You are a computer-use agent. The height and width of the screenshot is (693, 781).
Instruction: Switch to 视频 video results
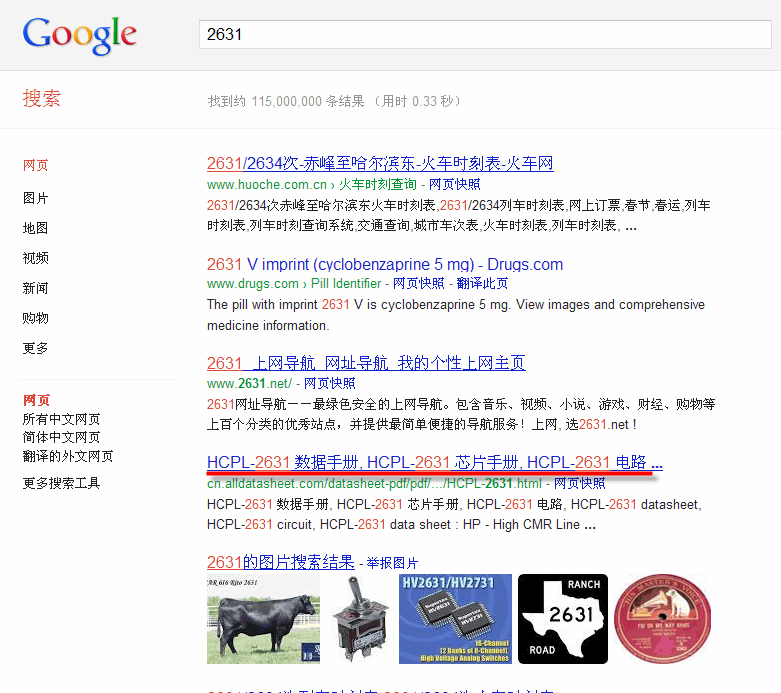(x=36, y=258)
